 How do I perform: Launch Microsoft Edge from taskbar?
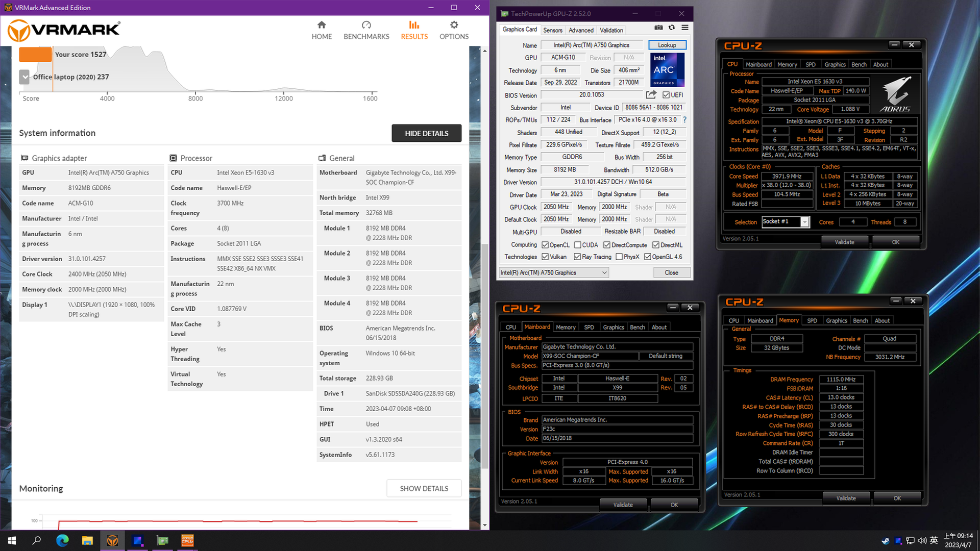point(62,541)
